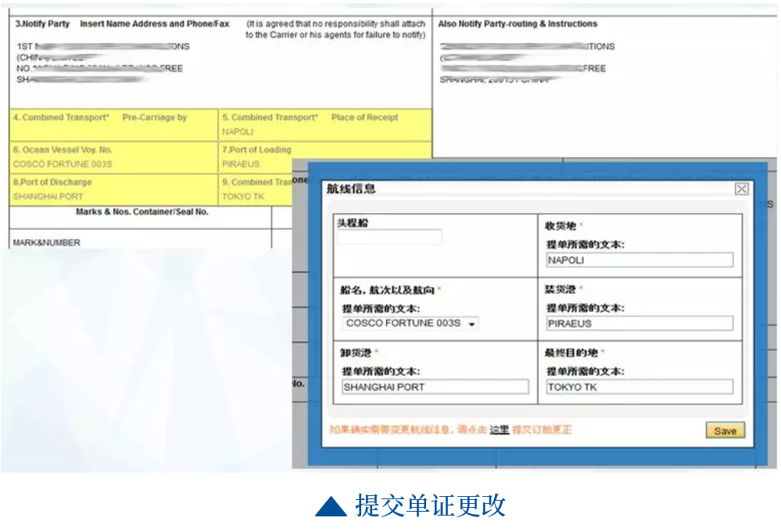
Task: Click the 航线信息 dialog title
Action: tap(350, 189)
